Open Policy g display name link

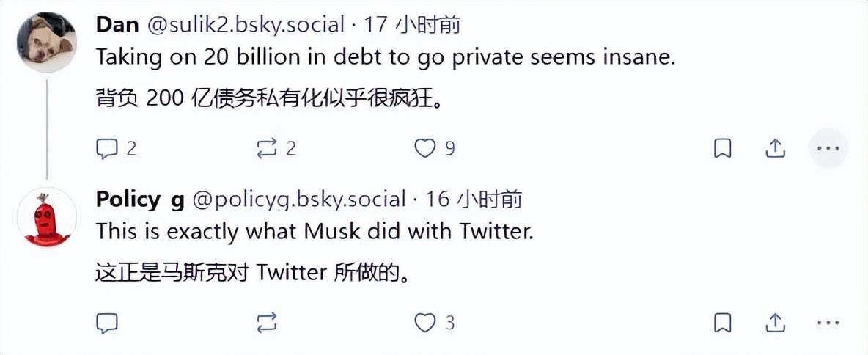[139, 199]
